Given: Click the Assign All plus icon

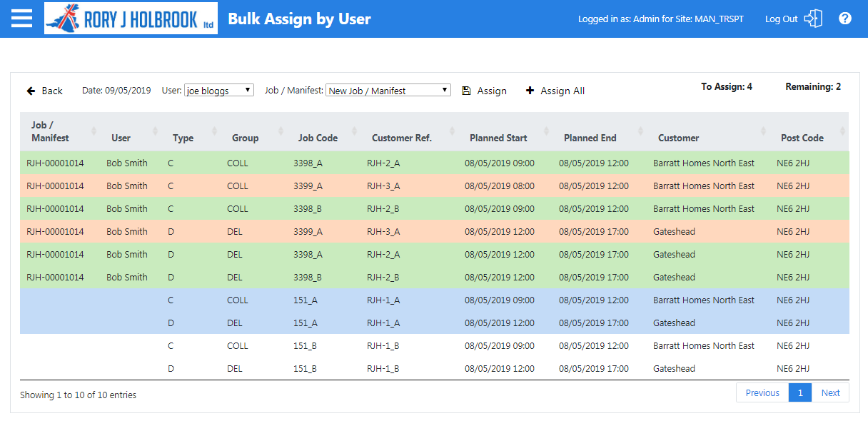Looking at the screenshot, I should click(530, 91).
